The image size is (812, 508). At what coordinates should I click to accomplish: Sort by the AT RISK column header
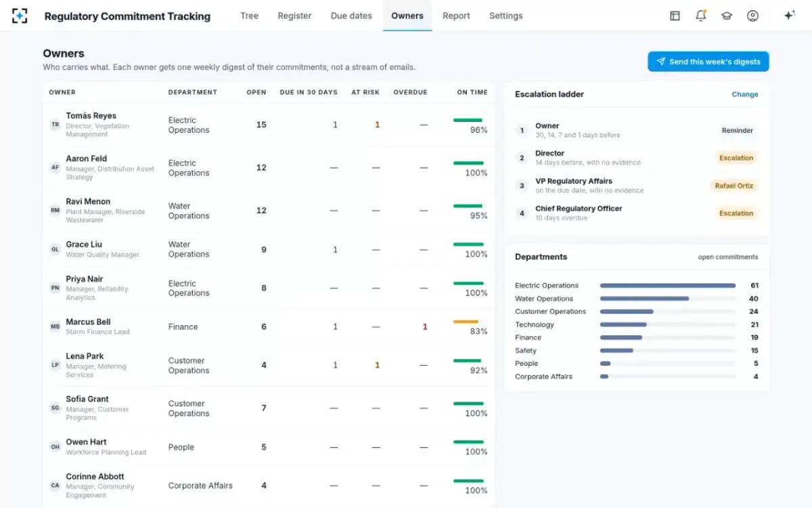coord(365,92)
